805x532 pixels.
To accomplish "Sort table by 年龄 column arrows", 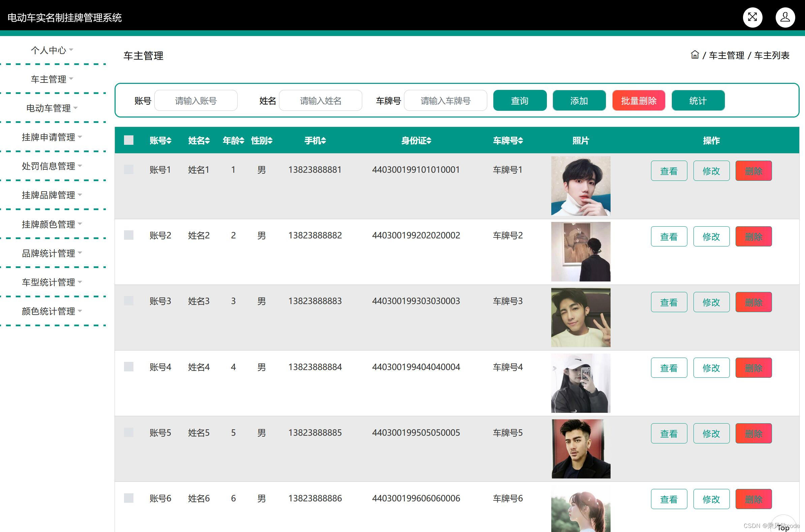I will coord(242,140).
